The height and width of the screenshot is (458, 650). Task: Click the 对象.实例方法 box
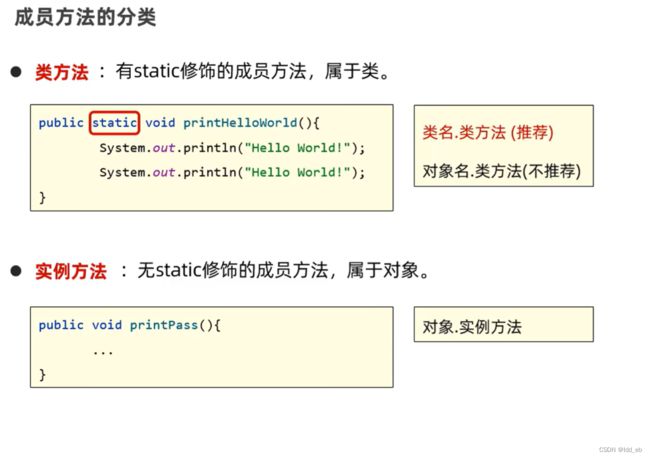(504, 324)
